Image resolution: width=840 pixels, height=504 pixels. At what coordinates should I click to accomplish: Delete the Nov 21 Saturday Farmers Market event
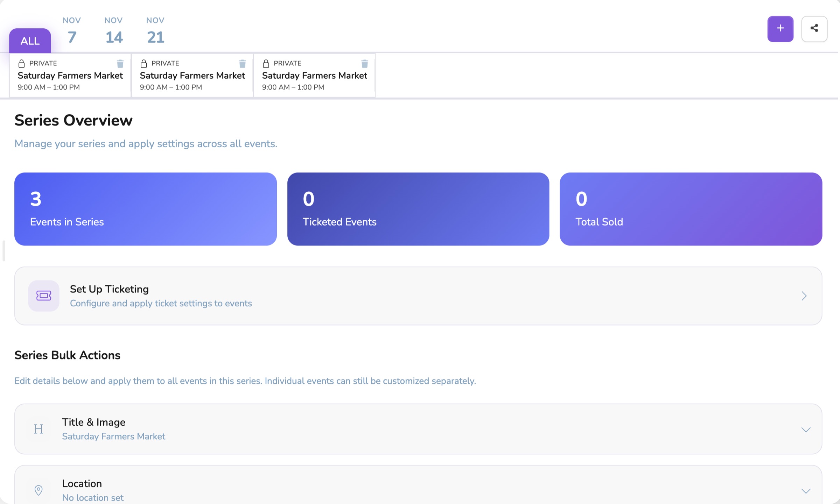[x=364, y=63]
